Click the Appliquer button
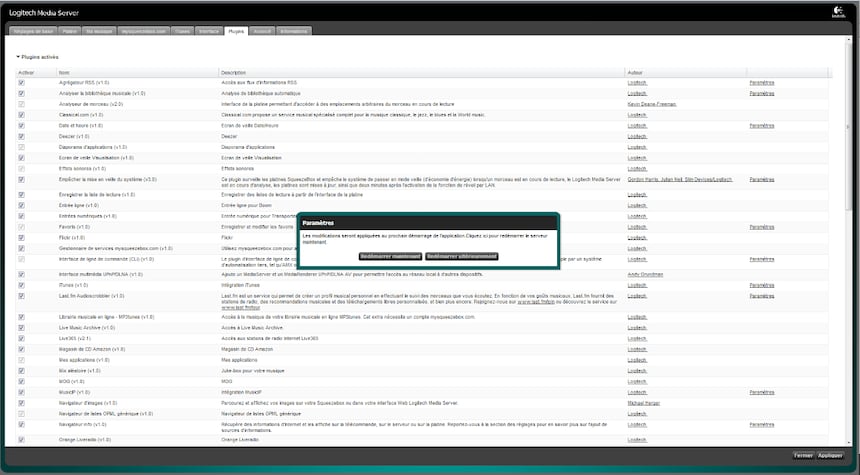 point(830,456)
